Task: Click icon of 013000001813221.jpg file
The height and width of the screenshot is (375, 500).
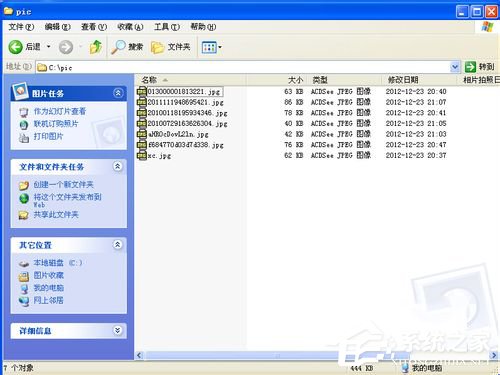Action: click(x=142, y=91)
